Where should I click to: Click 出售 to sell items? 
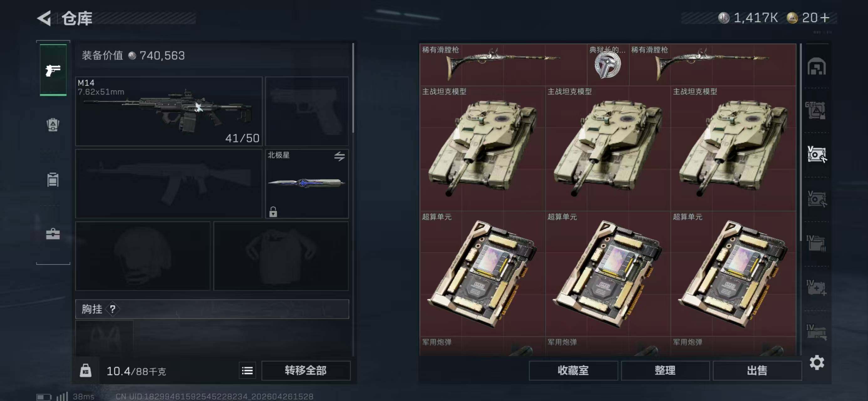(757, 371)
